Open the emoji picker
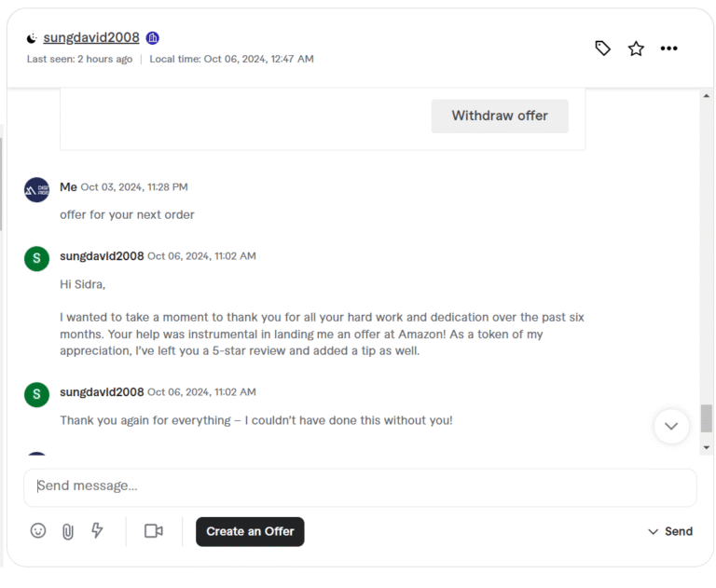 [38, 531]
